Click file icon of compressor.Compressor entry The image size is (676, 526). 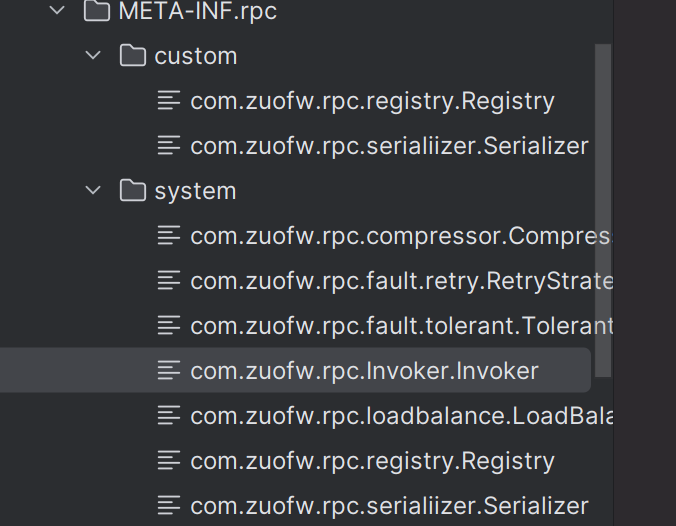coord(169,235)
